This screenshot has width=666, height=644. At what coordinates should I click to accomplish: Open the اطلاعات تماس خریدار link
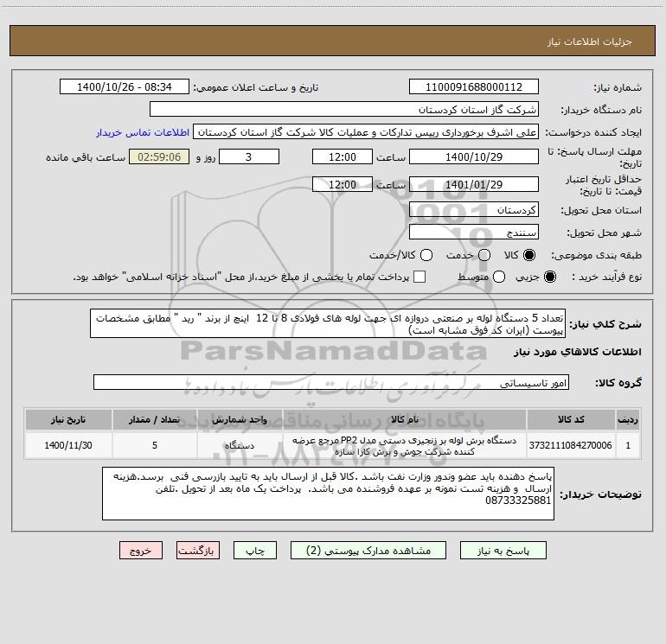(x=143, y=132)
